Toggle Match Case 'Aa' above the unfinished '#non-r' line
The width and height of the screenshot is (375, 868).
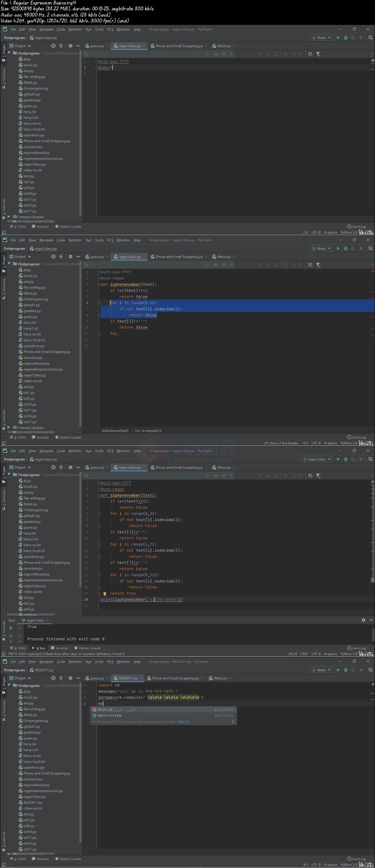(216, 54)
